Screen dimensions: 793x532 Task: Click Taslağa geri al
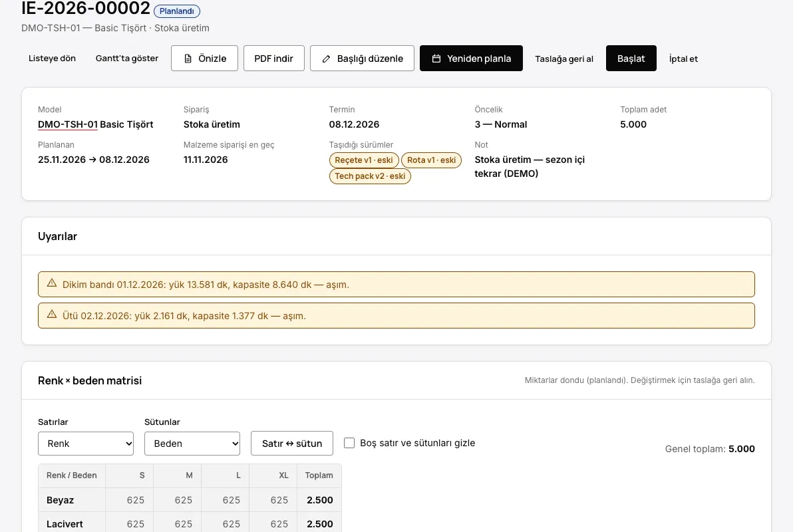pyautogui.click(x=564, y=59)
